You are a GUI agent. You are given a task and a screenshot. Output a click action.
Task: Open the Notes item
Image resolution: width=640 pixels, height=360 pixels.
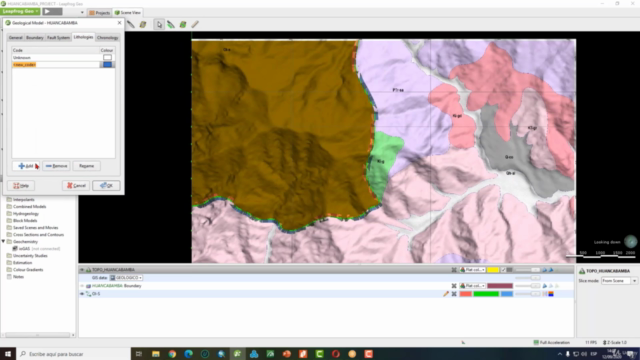pyautogui.click(x=18, y=277)
